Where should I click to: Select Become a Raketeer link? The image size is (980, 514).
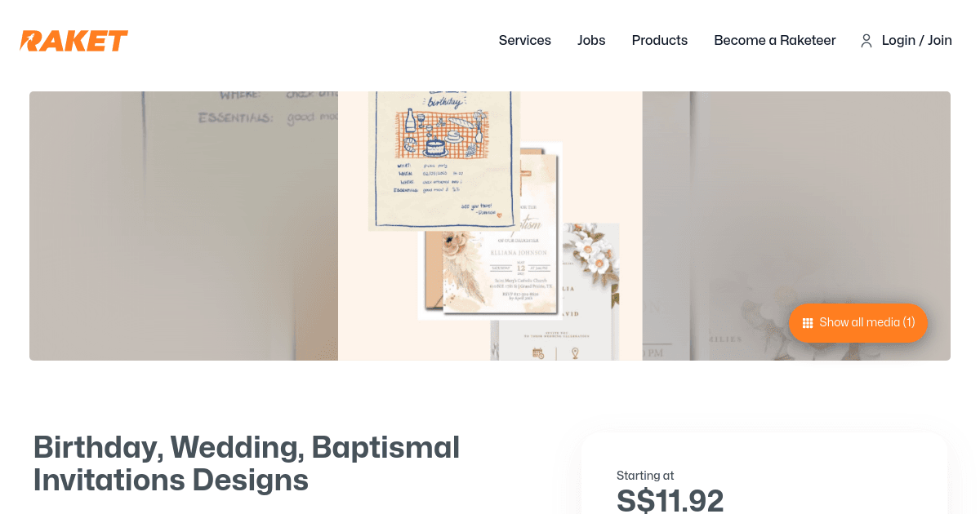(775, 40)
